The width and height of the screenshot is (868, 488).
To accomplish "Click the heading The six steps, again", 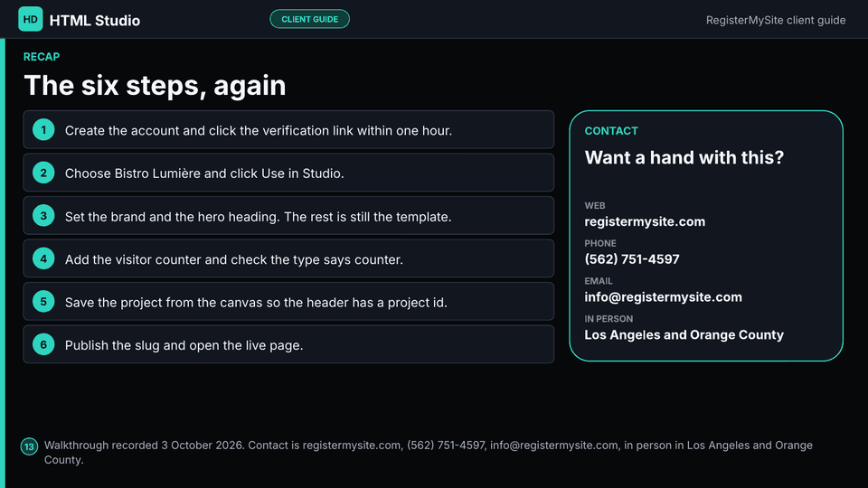I will 155,85.
